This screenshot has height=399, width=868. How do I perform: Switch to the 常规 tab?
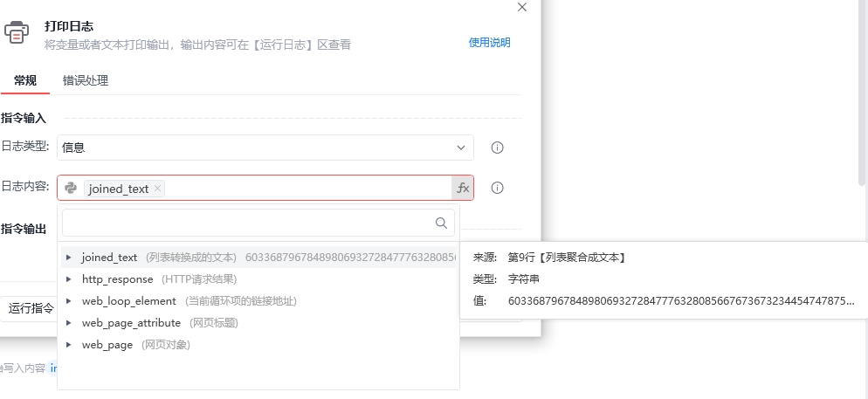(25, 81)
